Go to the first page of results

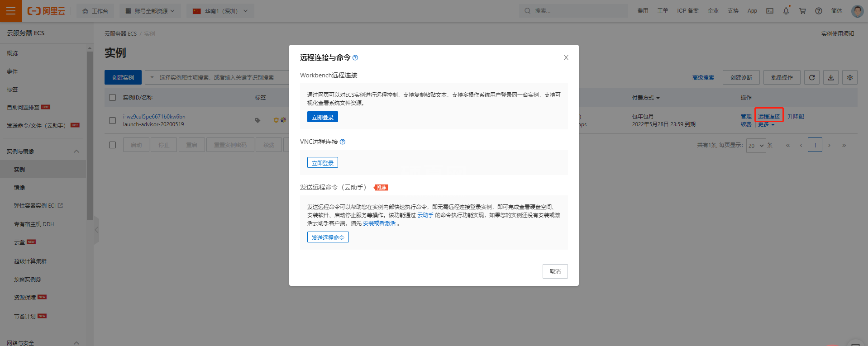(788, 145)
